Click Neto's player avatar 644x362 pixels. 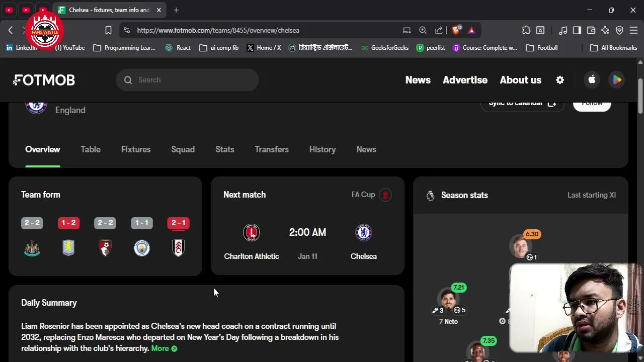tap(447, 299)
